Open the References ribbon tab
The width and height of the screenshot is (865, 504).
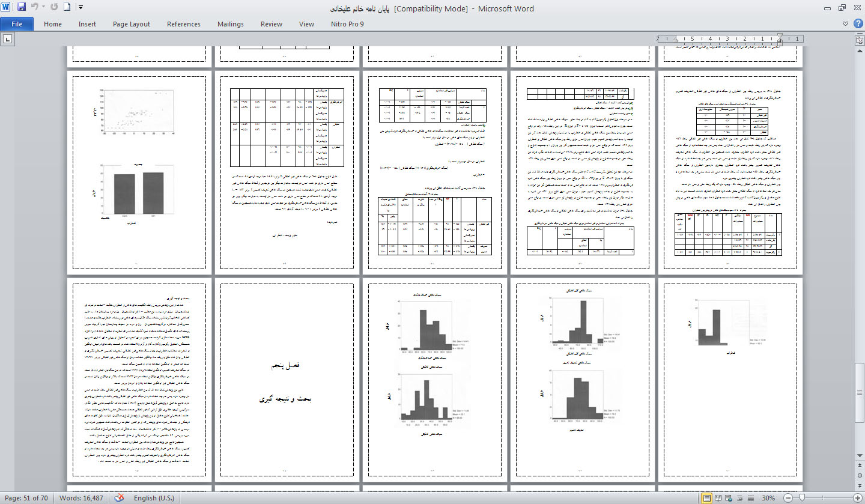(x=184, y=24)
